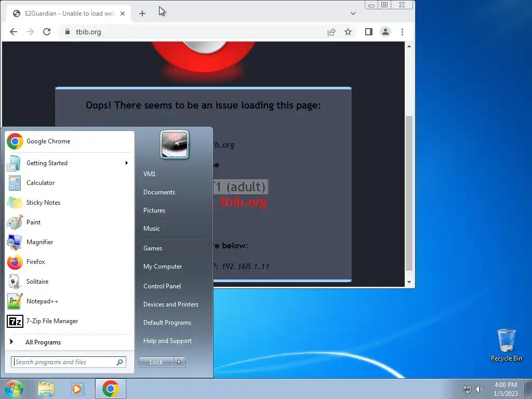Click the Getting Started icon

pyautogui.click(x=15, y=163)
